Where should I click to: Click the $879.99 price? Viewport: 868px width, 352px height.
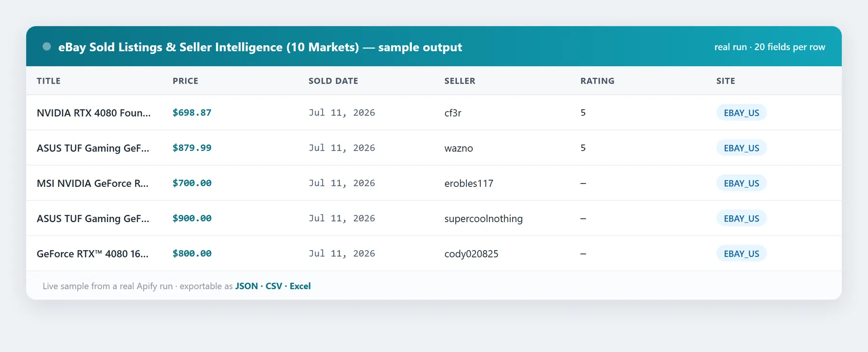[x=192, y=148]
